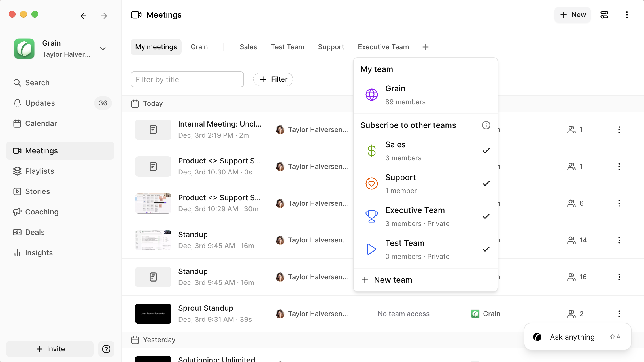The image size is (644, 362).
Task: Click the Invite button
Action: 50,349
